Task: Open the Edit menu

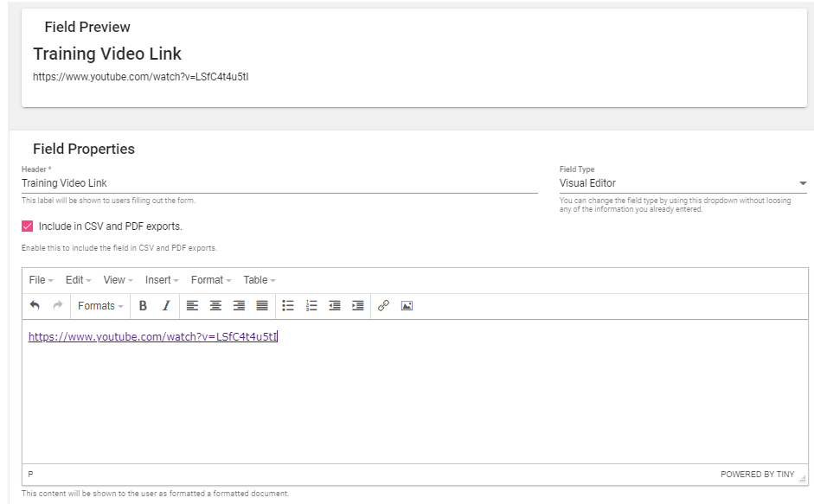Action: click(x=78, y=280)
